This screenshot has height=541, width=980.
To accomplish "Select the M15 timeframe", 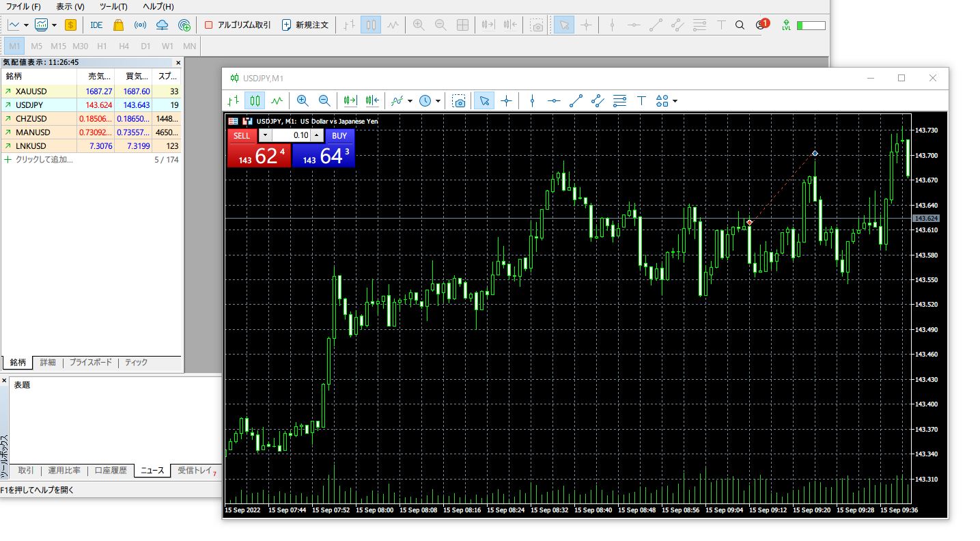I will (x=58, y=46).
